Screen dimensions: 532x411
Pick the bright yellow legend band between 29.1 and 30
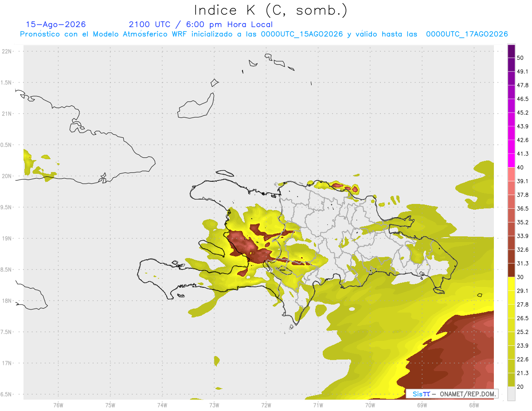pos(511,284)
